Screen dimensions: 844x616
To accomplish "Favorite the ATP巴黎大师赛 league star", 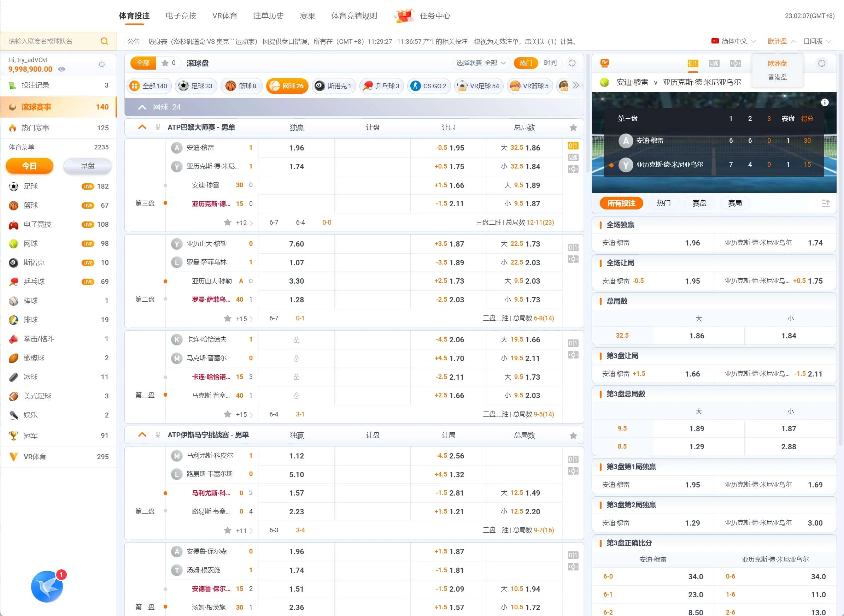I will pyautogui.click(x=573, y=128).
